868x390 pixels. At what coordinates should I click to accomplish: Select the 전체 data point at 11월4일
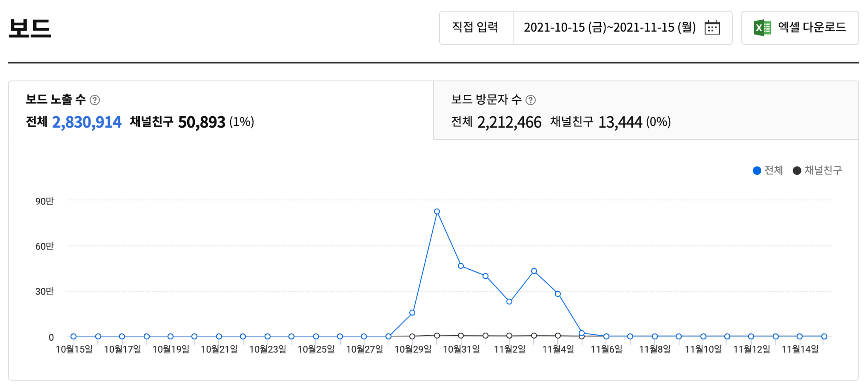tap(558, 294)
